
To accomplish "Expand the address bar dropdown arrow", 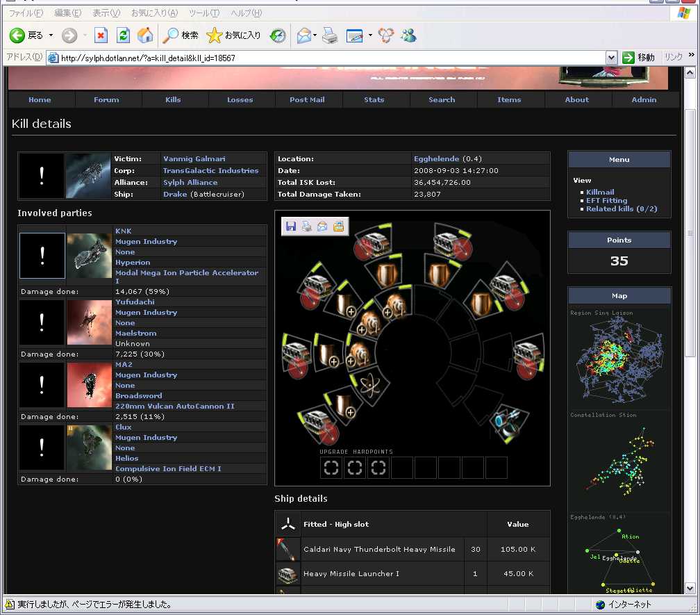I will point(611,58).
